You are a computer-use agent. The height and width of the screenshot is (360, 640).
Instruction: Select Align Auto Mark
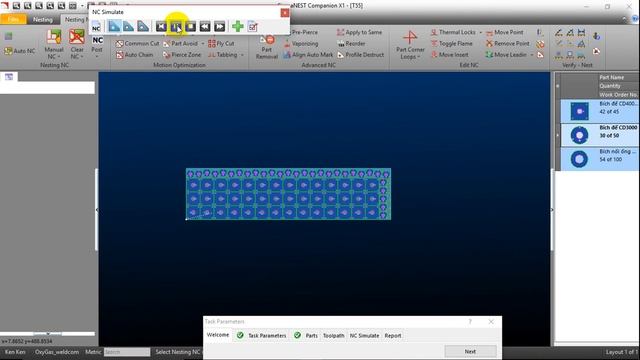pos(308,55)
